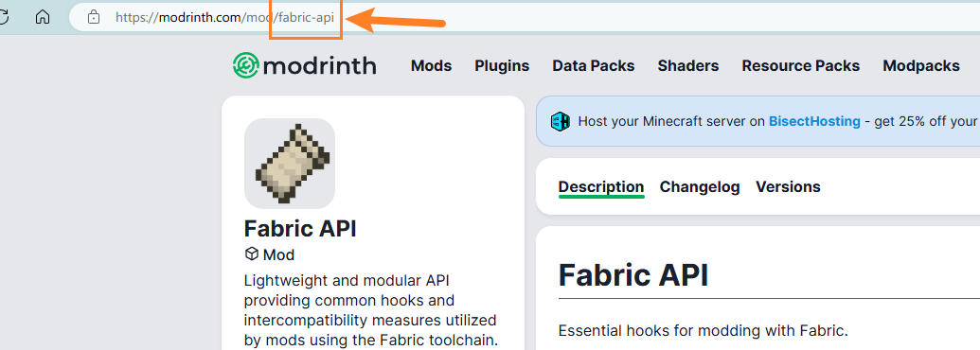980x350 pixels.
Task: Open the Mods navigation item
Action: point(431,65)
